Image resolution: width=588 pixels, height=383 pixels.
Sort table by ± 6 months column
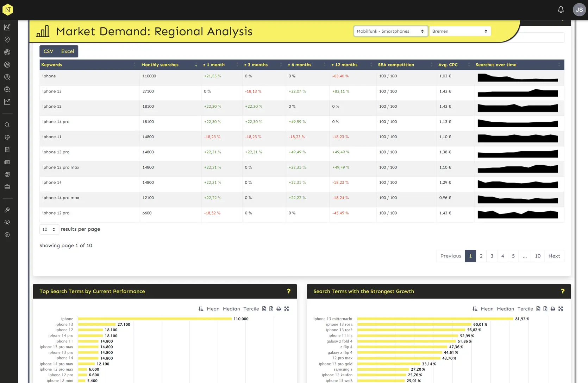307,65
